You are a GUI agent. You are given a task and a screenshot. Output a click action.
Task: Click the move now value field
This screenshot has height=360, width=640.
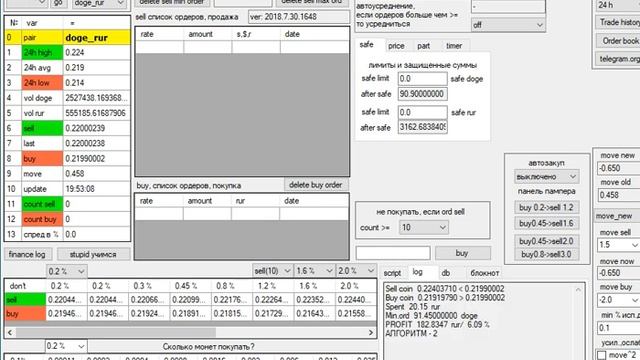point(619,273)
